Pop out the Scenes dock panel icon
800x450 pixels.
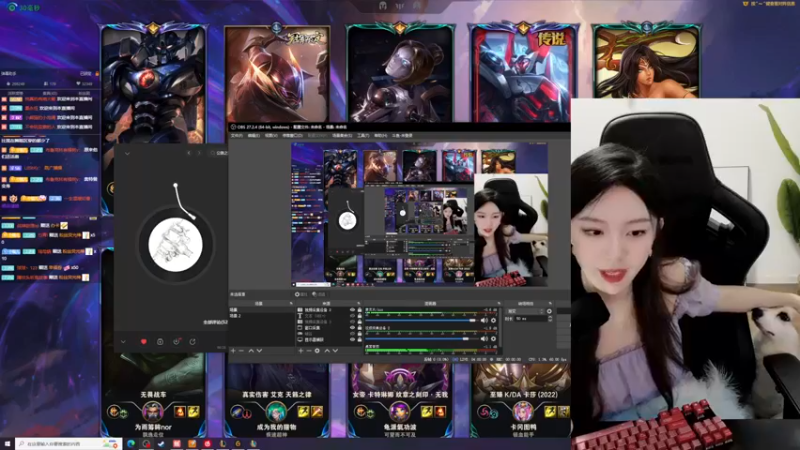(x=291, y=303)
